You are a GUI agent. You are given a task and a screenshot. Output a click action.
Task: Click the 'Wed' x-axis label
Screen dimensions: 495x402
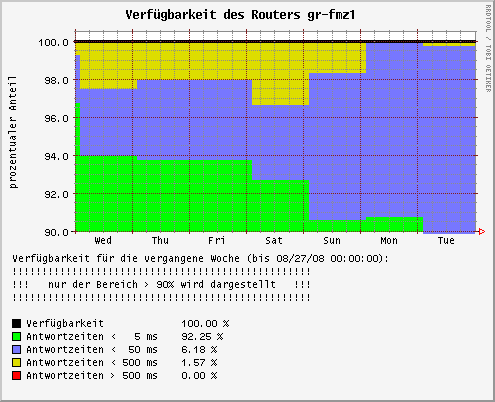pos(103,240)
